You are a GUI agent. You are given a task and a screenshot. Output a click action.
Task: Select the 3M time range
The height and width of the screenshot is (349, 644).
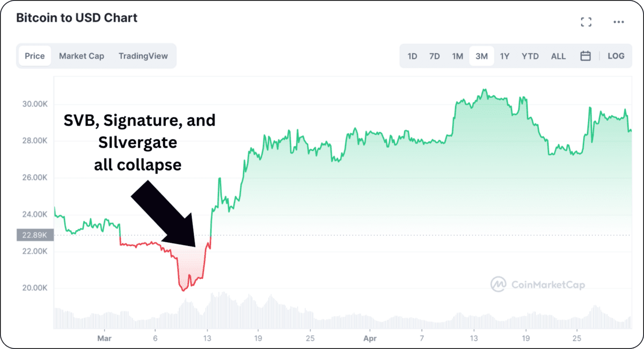click(481, 56)
